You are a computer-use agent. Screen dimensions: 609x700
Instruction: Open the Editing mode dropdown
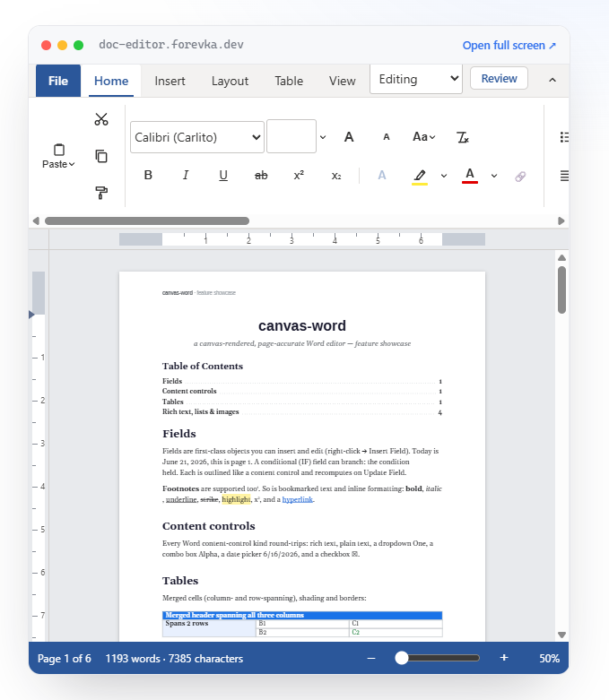pyautogui.click(x=416, y=79)
